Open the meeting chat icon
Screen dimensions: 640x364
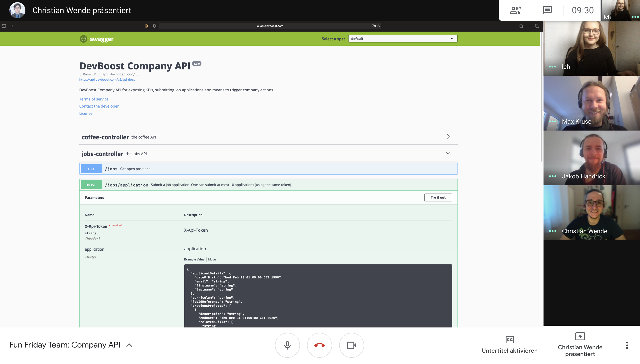coord(547,10)
